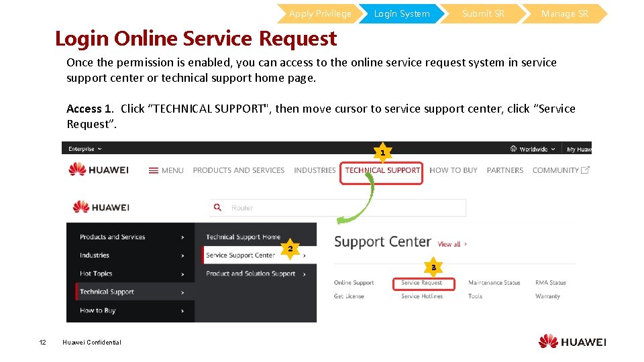Expand the Hot Topics submenu arrow
The image size is (644, 362).
click(x=182, y=274)
